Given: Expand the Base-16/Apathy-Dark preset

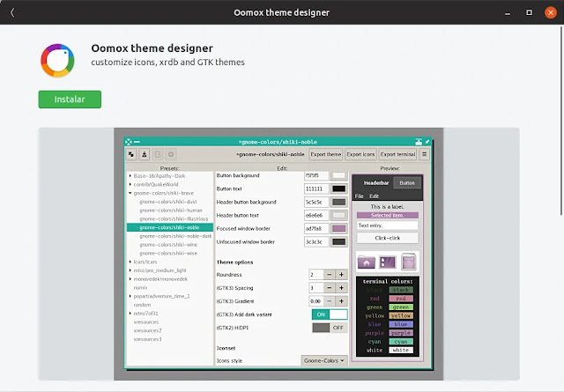Looking at the screenshot, I should 130,176.
